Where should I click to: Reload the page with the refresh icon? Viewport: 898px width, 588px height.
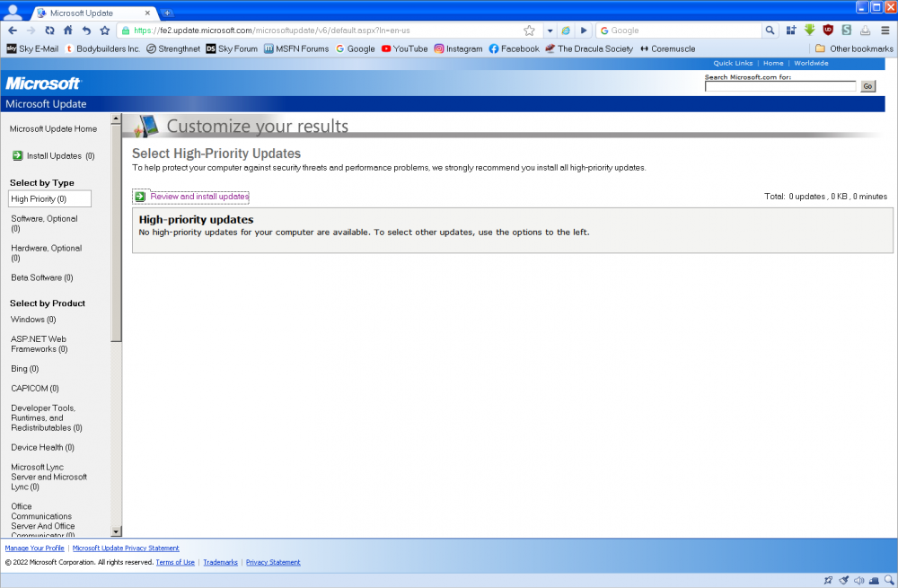tap(49, 31)
